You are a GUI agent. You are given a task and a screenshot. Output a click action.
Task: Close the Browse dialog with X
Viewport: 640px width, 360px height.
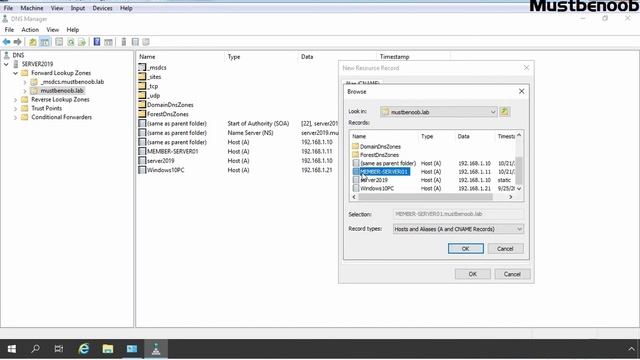pos(522,91)
